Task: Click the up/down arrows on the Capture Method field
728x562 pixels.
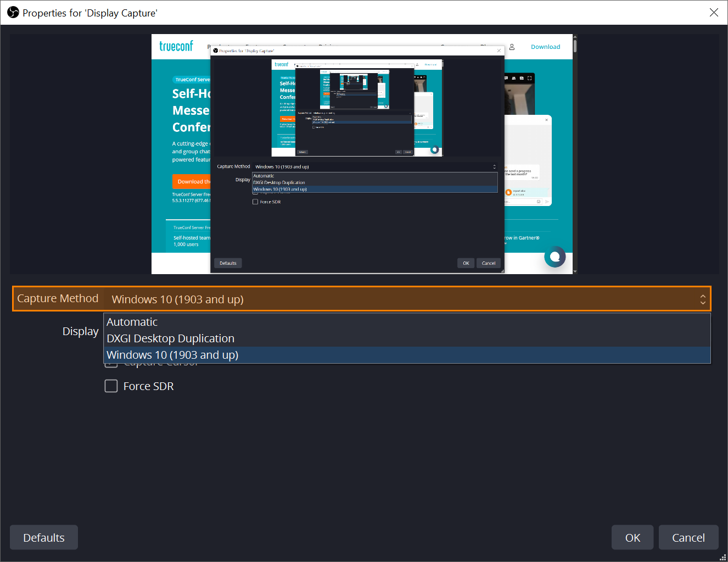Action: [x=702, y=299]
